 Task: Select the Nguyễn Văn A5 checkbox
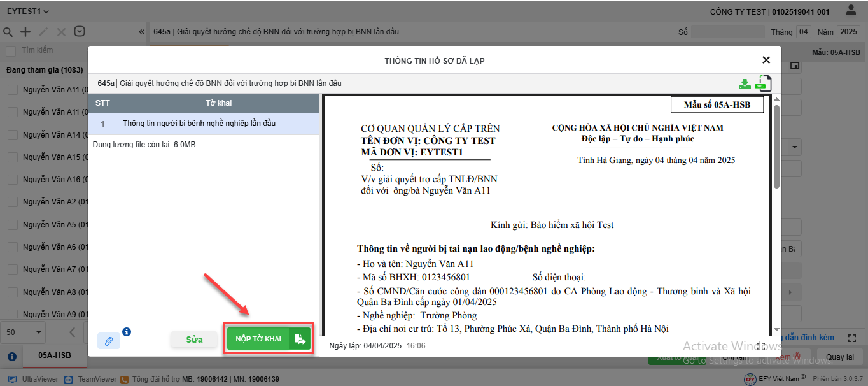[x=13, y=225]
